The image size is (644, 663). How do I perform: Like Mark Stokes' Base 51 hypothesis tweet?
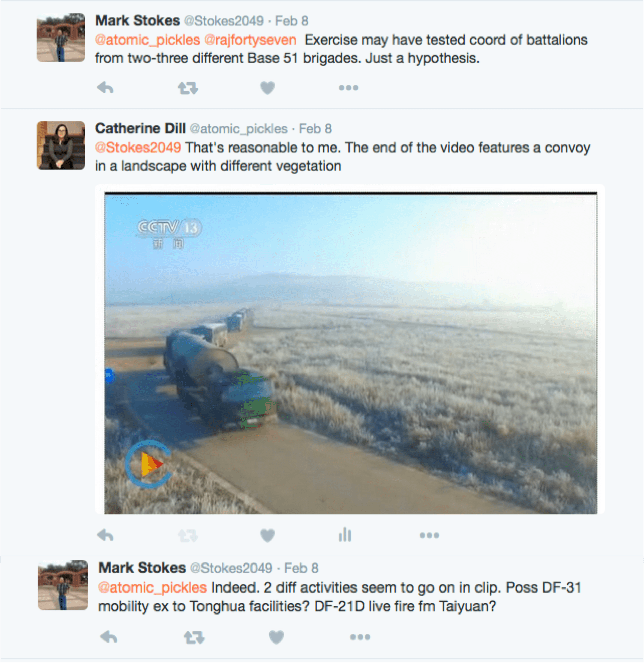pyautogui.click(x=267, y=88)
